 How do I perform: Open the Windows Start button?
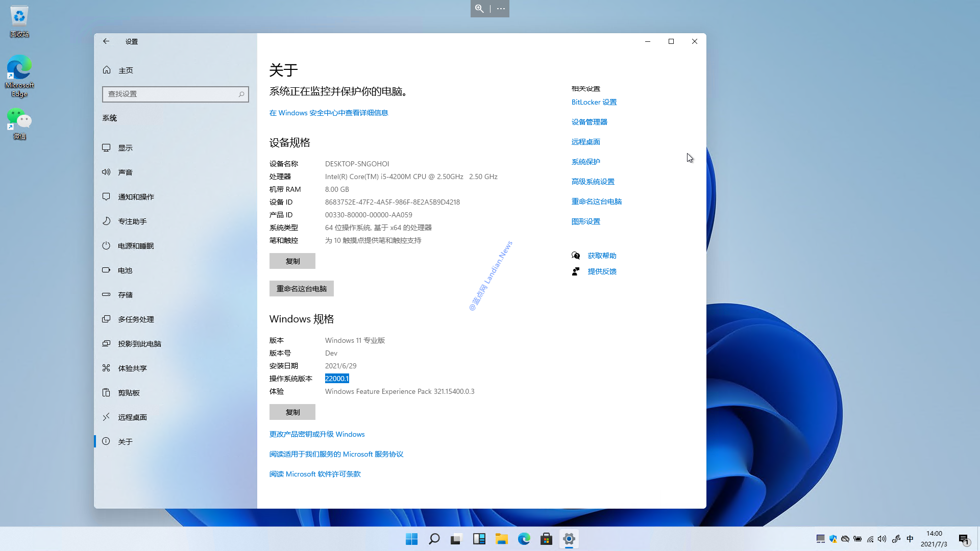click(x=411, y=539)
